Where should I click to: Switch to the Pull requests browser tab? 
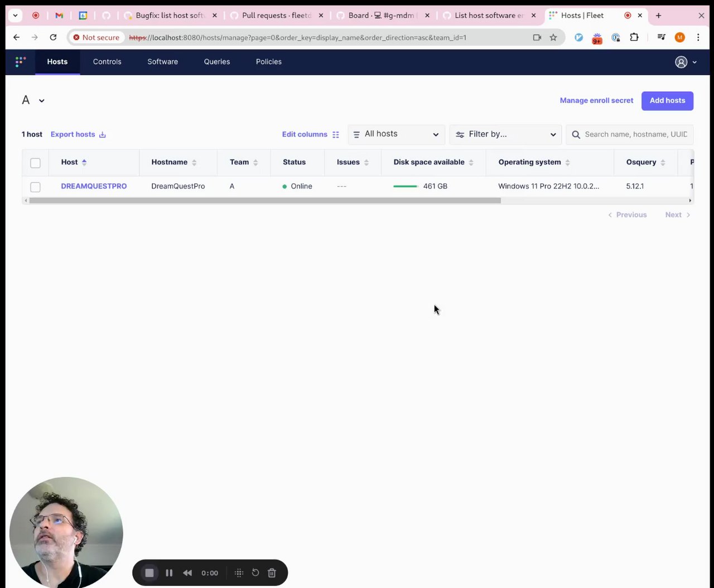276,16
